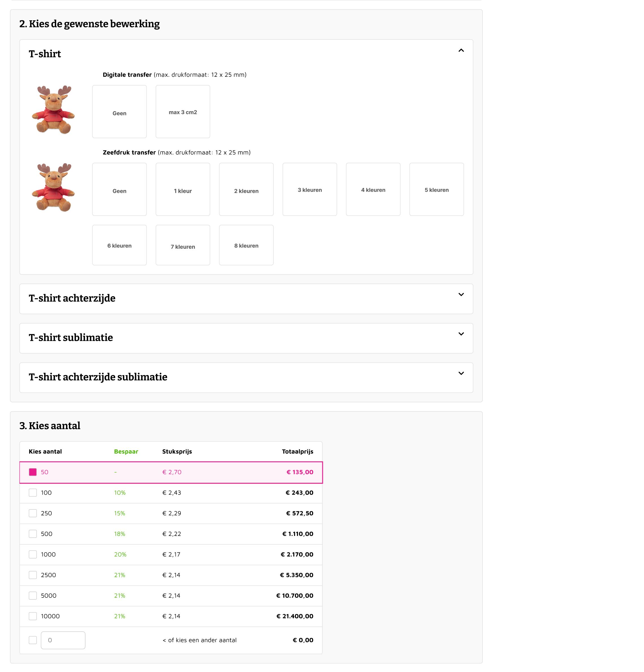Expand T-shirt sublimatie section
644x672 pixels.
click(460, 334)
